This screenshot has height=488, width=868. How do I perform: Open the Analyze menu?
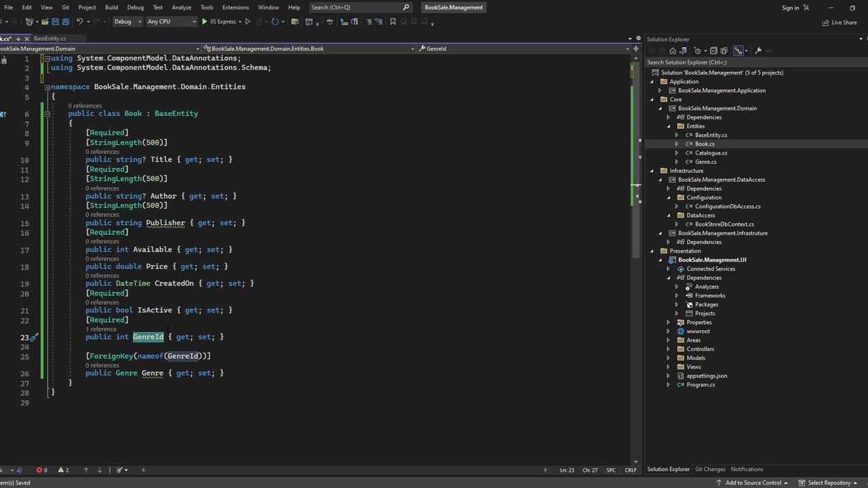click(181, 7)
